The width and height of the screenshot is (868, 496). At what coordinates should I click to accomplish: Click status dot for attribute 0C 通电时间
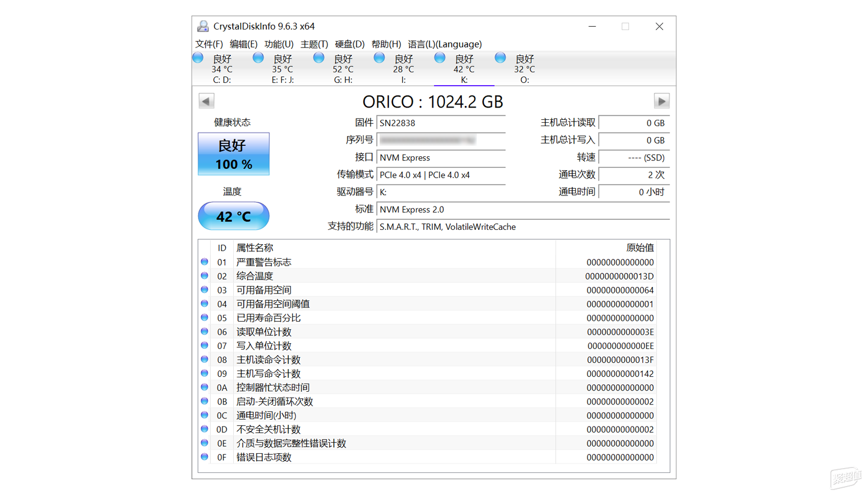(205, 415)
